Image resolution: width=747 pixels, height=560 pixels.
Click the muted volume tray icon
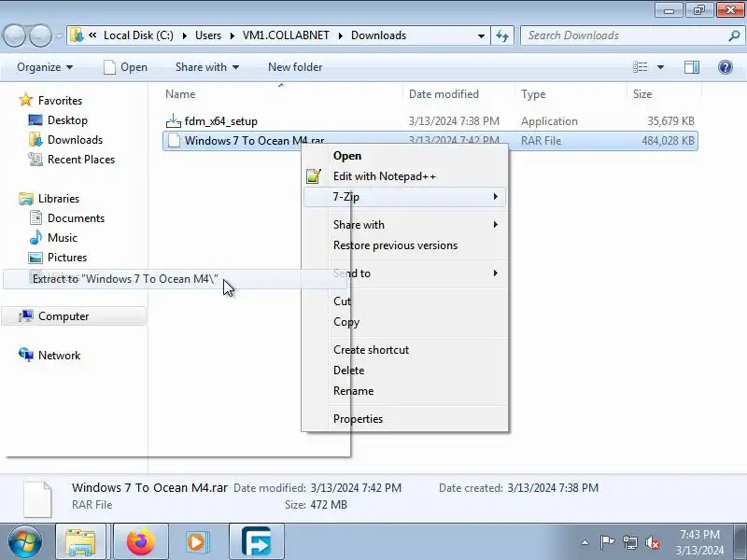pyautogui.click(x=652, y=542)
